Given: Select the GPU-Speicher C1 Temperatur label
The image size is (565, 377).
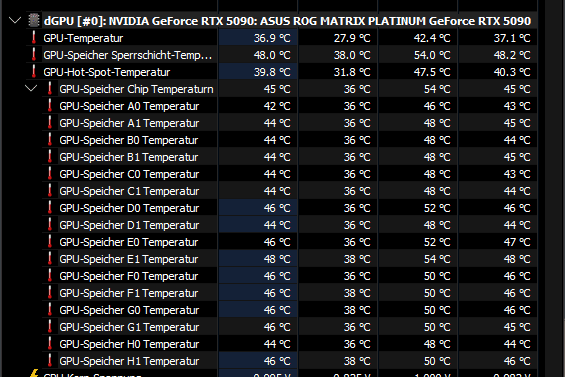Looking at the screenshot, I should tap(129, 191).
